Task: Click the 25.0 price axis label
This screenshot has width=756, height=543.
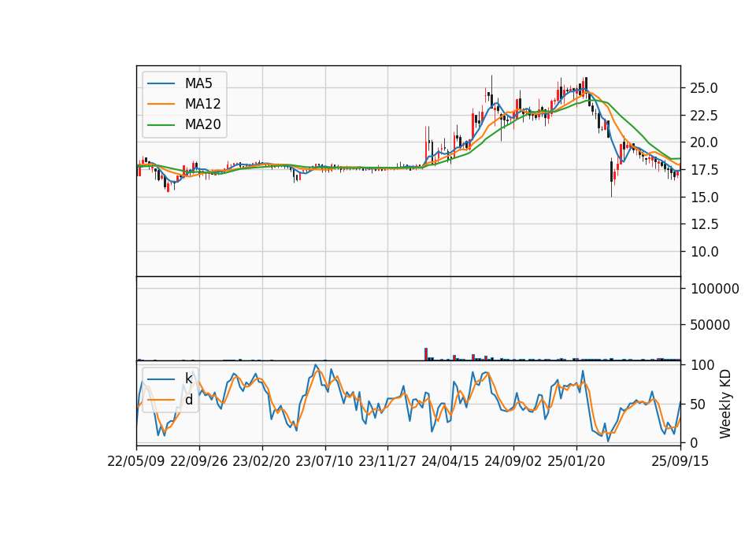Action: pyautogui.click(x=704, y=88)
